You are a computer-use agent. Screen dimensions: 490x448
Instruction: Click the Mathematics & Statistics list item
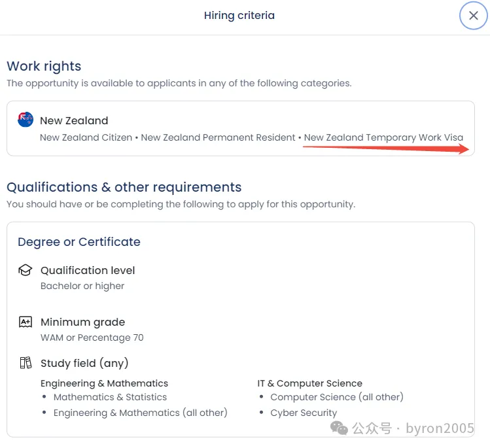point(110,397)
